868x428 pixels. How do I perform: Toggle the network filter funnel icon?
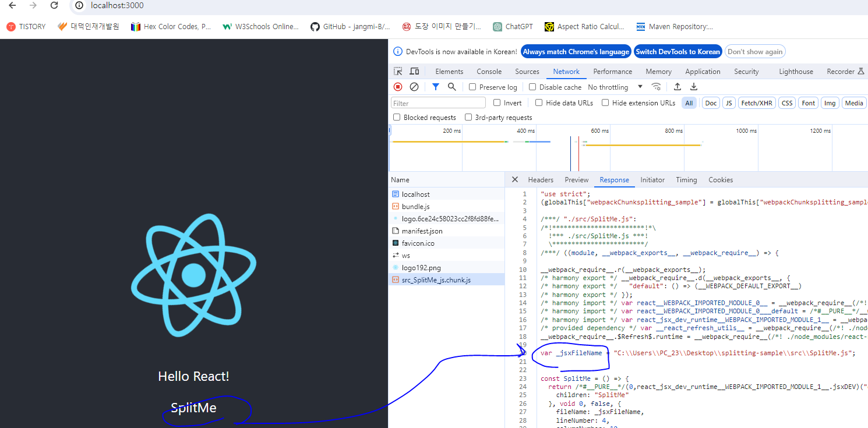435,87
